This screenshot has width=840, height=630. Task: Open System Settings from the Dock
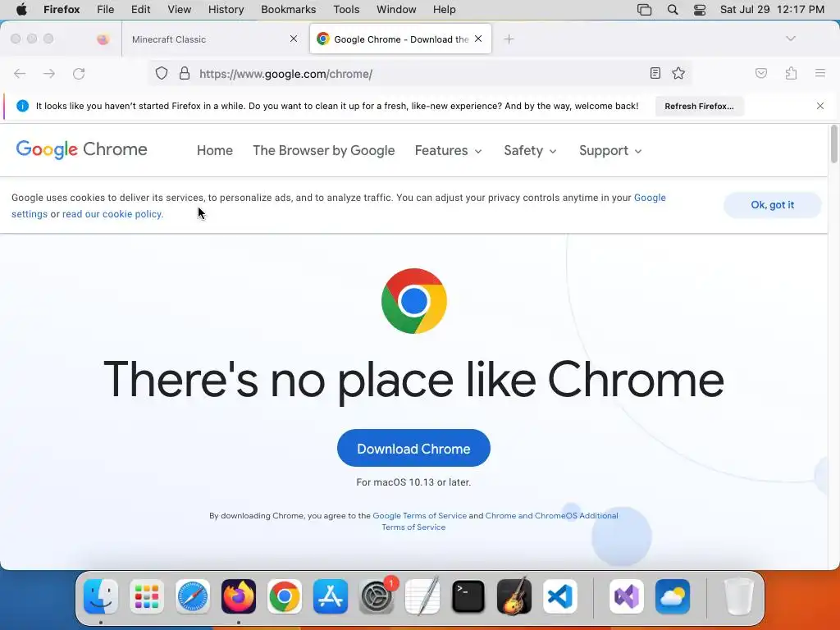click(x=377, y=596)
